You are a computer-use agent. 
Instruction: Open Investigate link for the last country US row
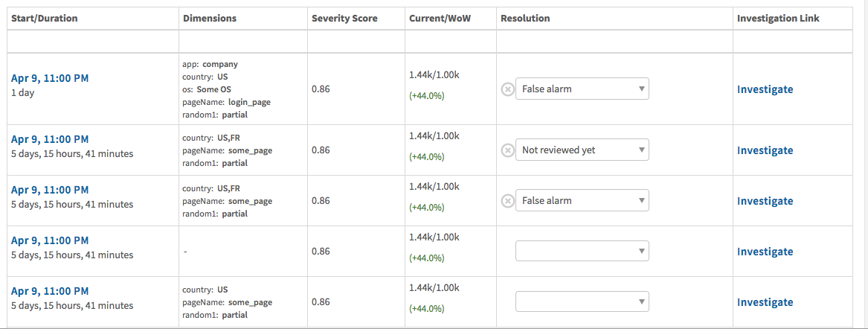point(765,302)
